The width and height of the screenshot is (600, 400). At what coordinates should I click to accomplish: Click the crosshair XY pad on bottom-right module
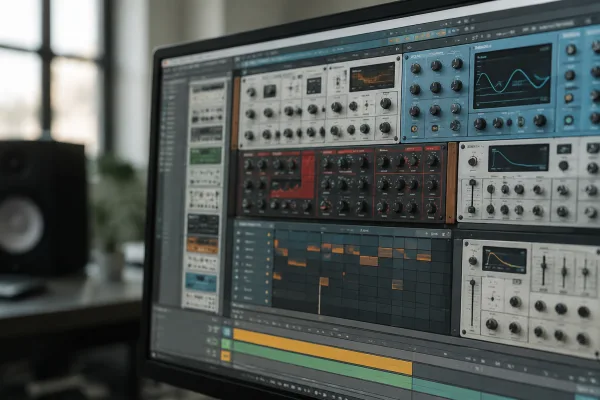(x=492, y=299)
